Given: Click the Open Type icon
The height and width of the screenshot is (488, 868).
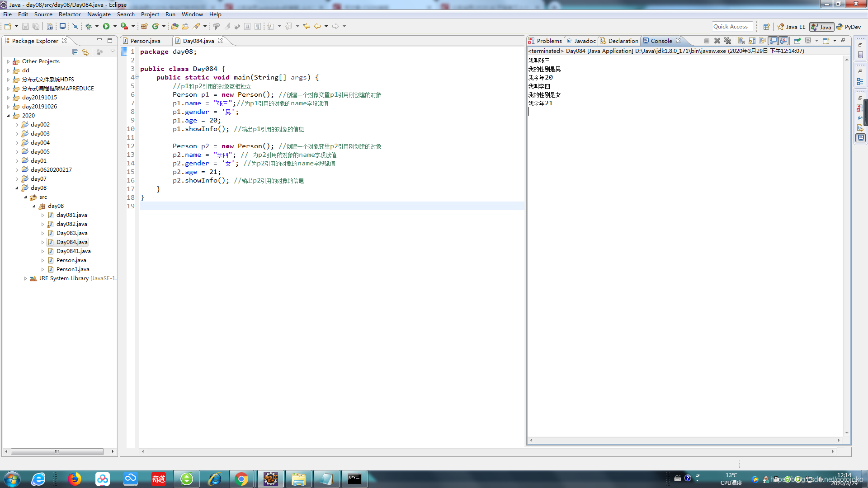Looking at the screenshot, I should point(175,26).
